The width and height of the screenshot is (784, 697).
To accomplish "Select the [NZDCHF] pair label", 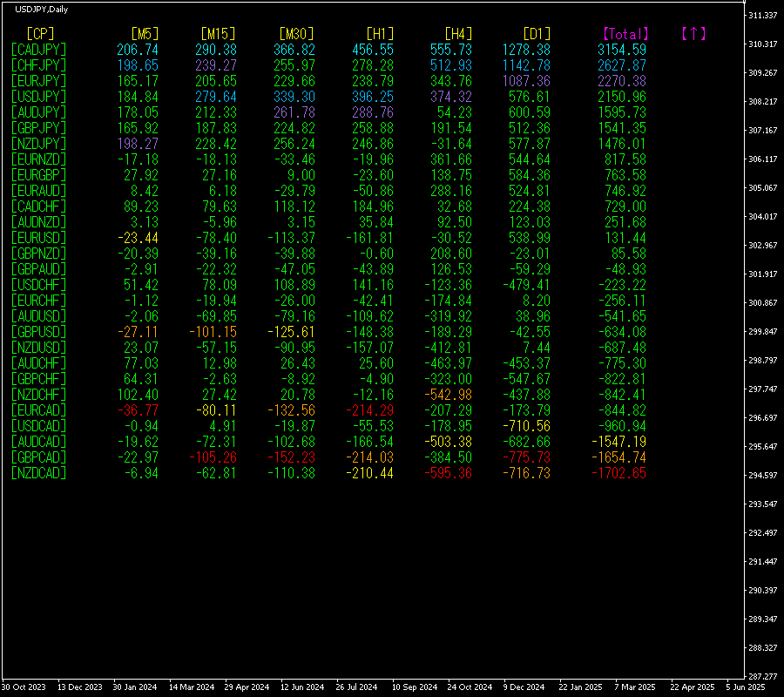I will tap(38, 395).
